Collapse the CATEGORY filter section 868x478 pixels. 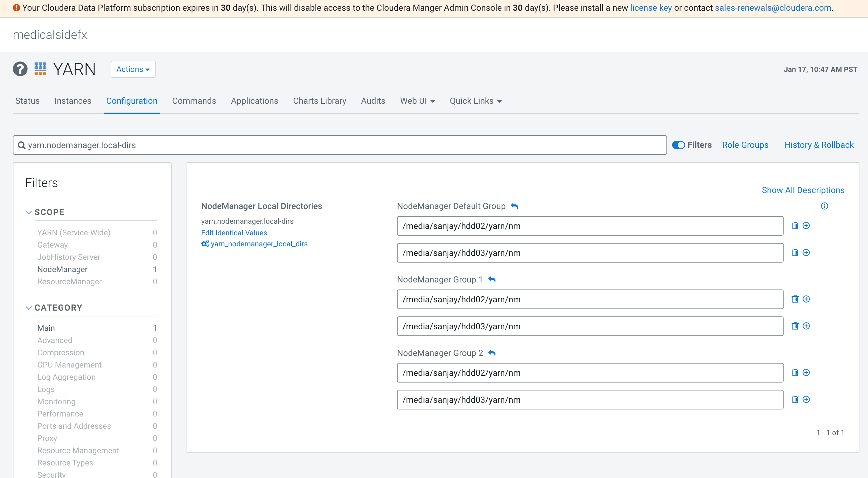click(x=29, y=308)
